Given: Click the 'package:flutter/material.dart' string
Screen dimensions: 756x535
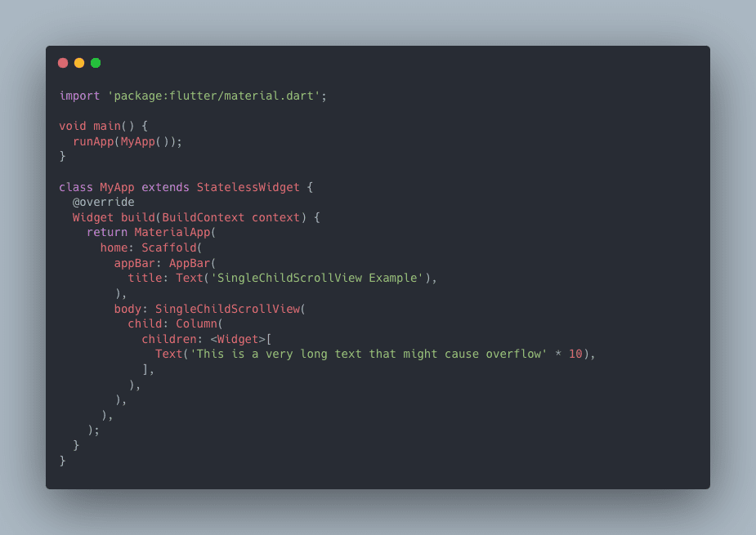Looking at the screenshot, I should (x=213, y=96).
